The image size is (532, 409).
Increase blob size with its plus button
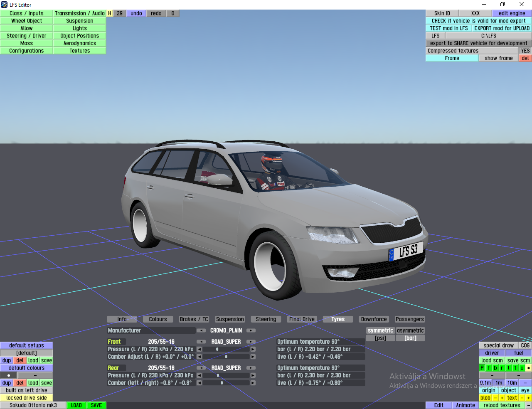pyautogui.click(x=502, y=398)
